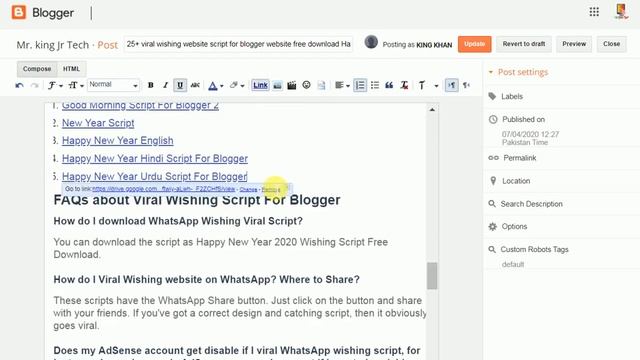Collapse the Post settings section
The height and width of the screenshot is (360, 640).
pyautogui.click(x=518, y=72)
